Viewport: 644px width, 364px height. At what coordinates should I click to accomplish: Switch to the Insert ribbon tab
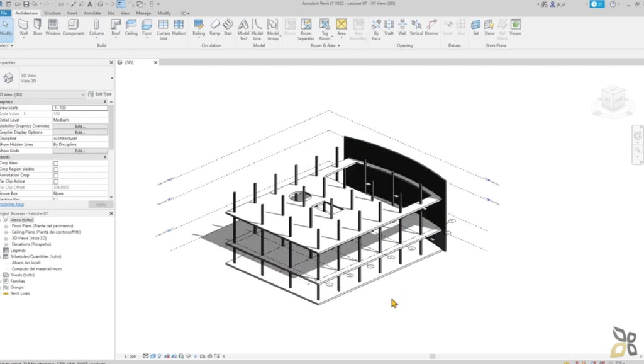coord(72,13)
